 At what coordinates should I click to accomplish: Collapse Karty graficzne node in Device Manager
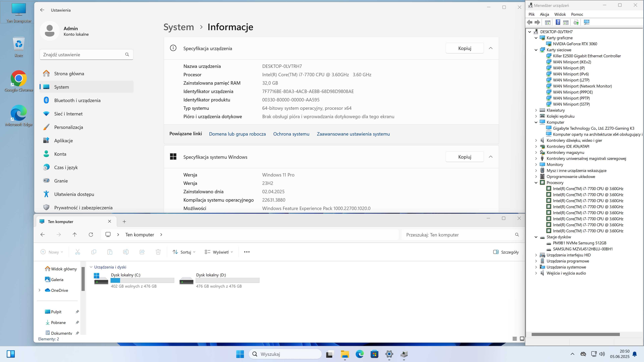[536, 38]
